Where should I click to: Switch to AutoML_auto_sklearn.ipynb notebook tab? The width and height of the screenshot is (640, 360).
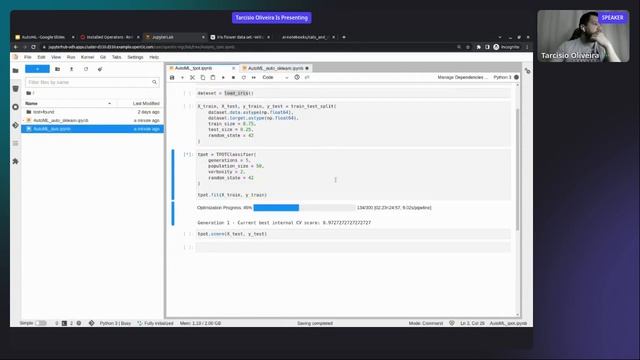(x=276, y=68)
